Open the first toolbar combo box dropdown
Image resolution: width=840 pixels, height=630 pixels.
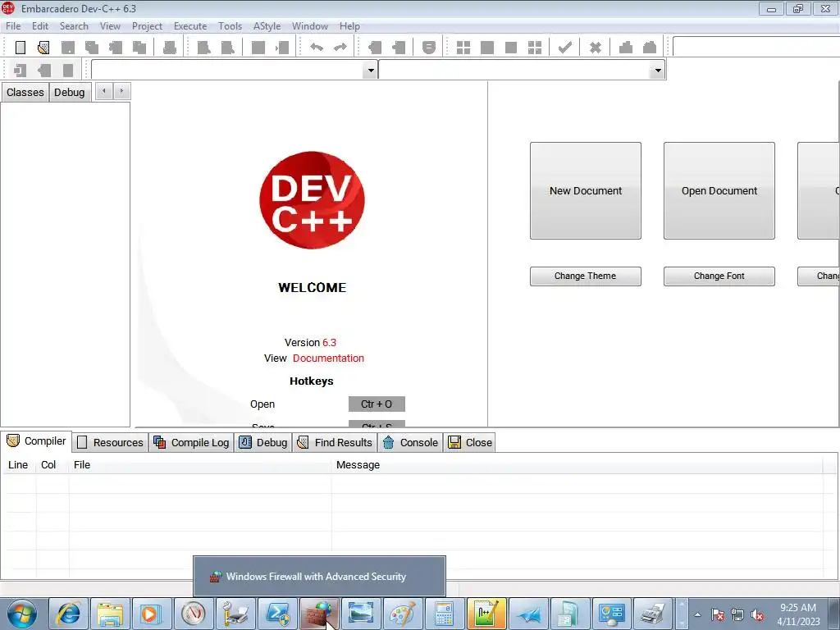pos(370,71)
